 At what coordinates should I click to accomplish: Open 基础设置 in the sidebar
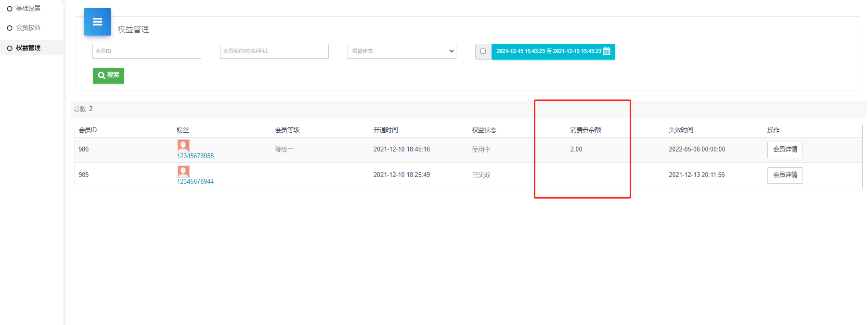coord(28,9)
